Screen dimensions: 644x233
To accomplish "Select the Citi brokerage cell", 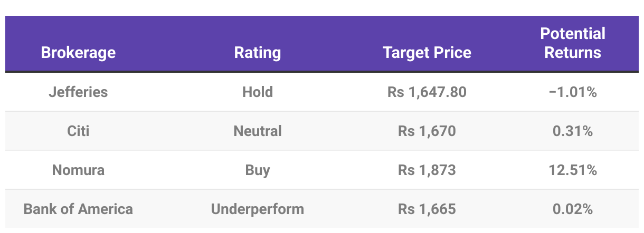I will pos(78,131).
